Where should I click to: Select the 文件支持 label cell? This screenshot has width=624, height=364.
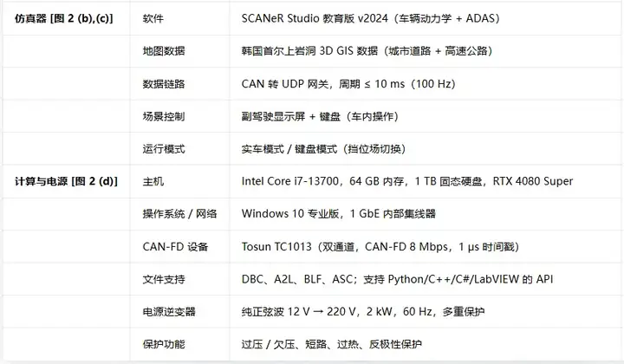point(164,279)
